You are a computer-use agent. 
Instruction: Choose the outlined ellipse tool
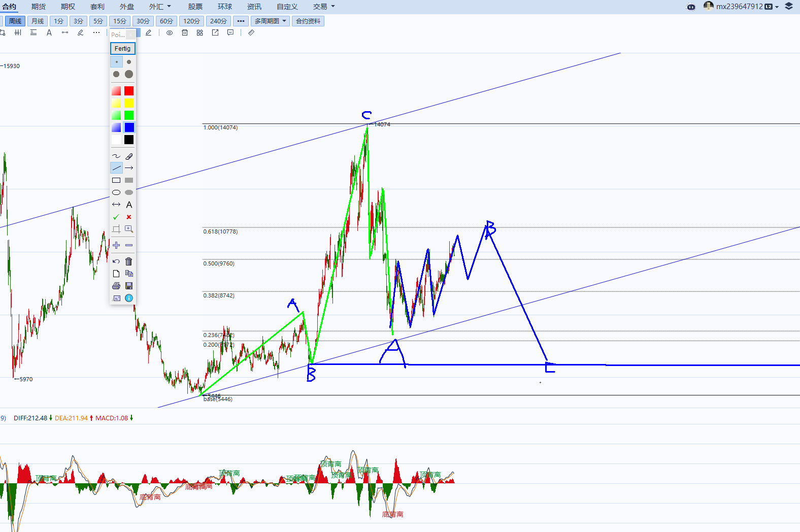coord(116,192)
